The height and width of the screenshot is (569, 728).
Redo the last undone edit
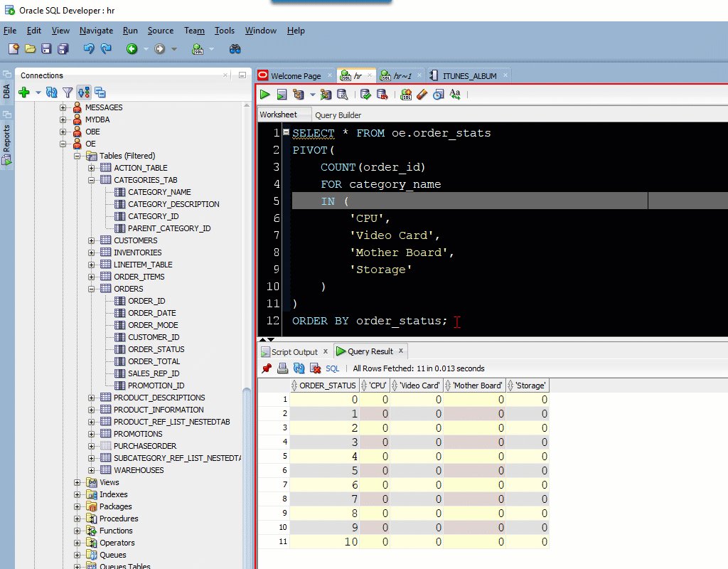tap(107, 49)
